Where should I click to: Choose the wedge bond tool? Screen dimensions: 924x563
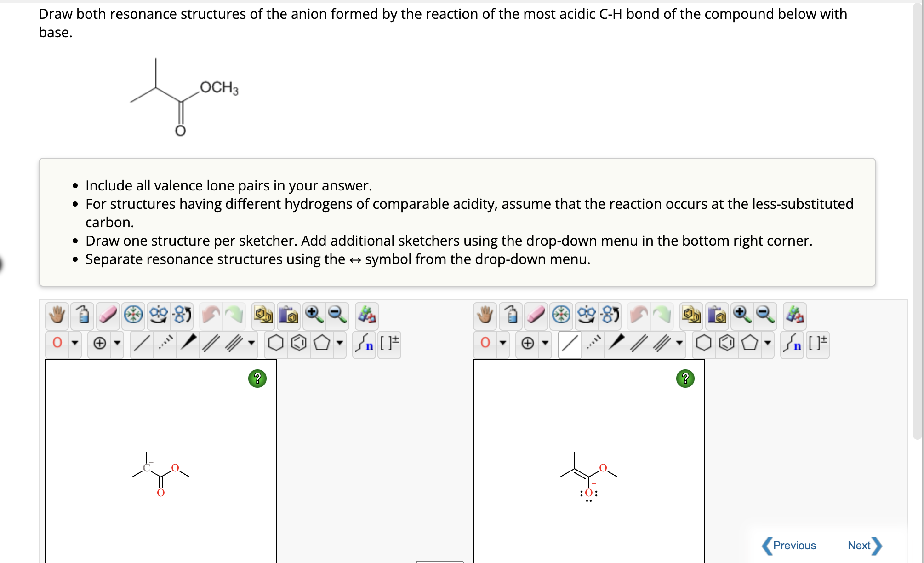click(x=186, y=344)
